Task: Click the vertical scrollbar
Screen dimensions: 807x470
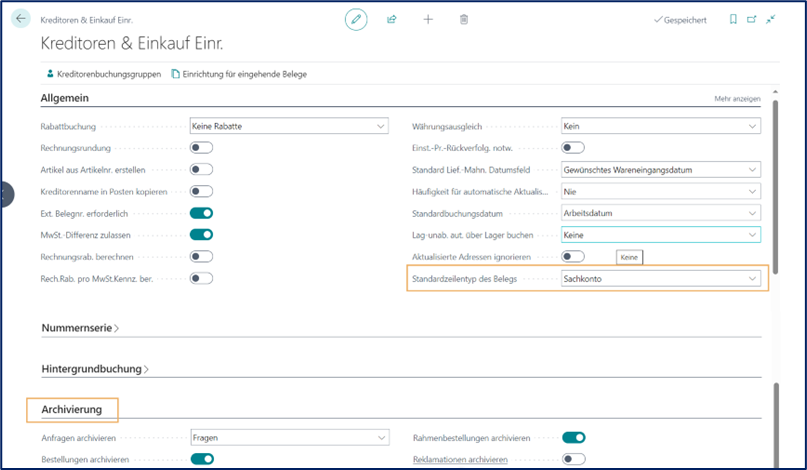Action: pos(775,200)
